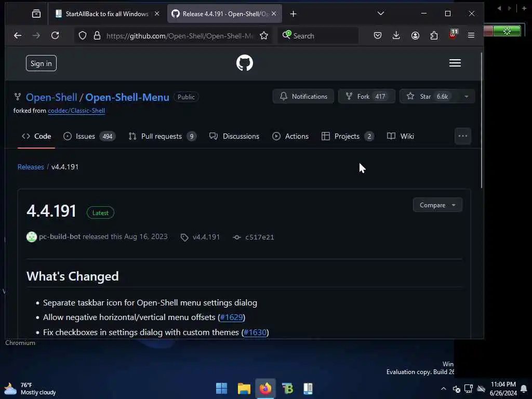Go back to the previous page

(18, 35)
